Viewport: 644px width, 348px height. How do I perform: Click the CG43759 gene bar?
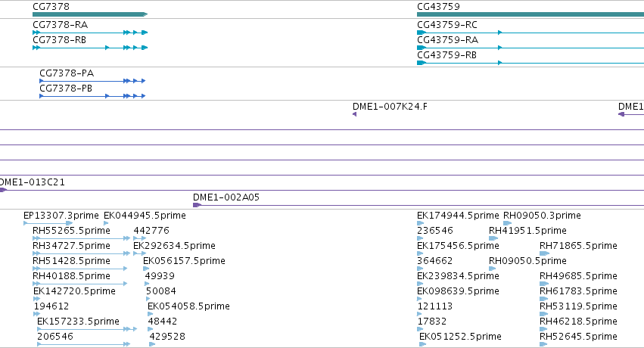[x=530, y=14]
